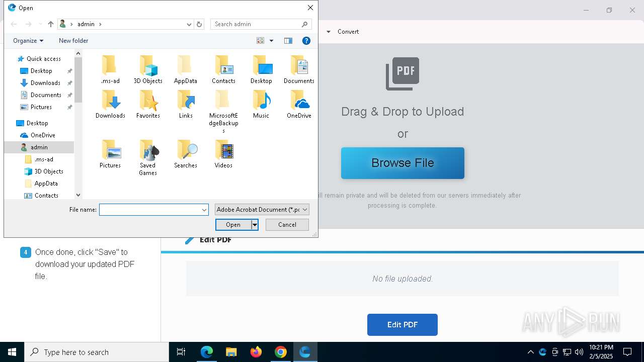
Task: Open the notification center icon
Action: (x=627, y=352)
